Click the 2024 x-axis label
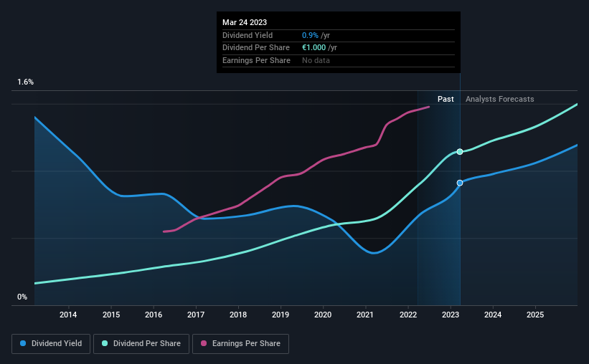Image resolution: width=589 pixels, height=364 pixels. [493, 315]
